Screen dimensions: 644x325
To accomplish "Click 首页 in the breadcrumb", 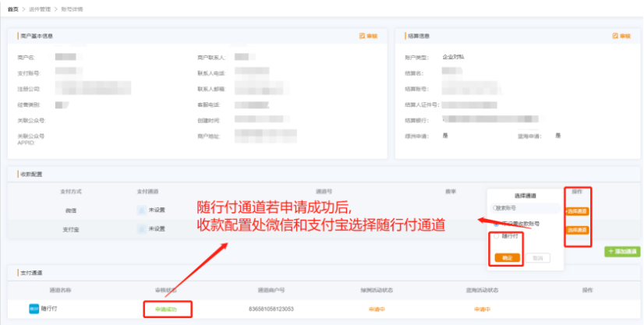I will (x=13, y=8).
